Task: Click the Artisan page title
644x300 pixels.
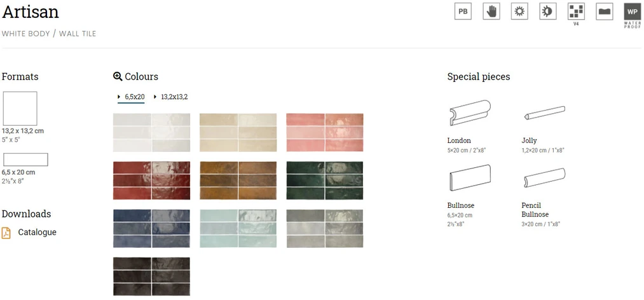Action: pos(31,12)
